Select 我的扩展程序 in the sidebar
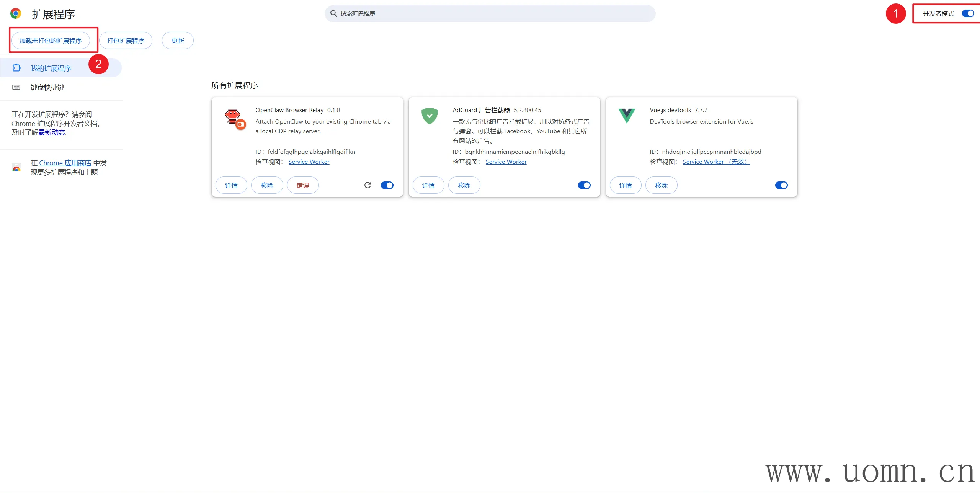This screenshot has height=493, width=980. [51, 68]
